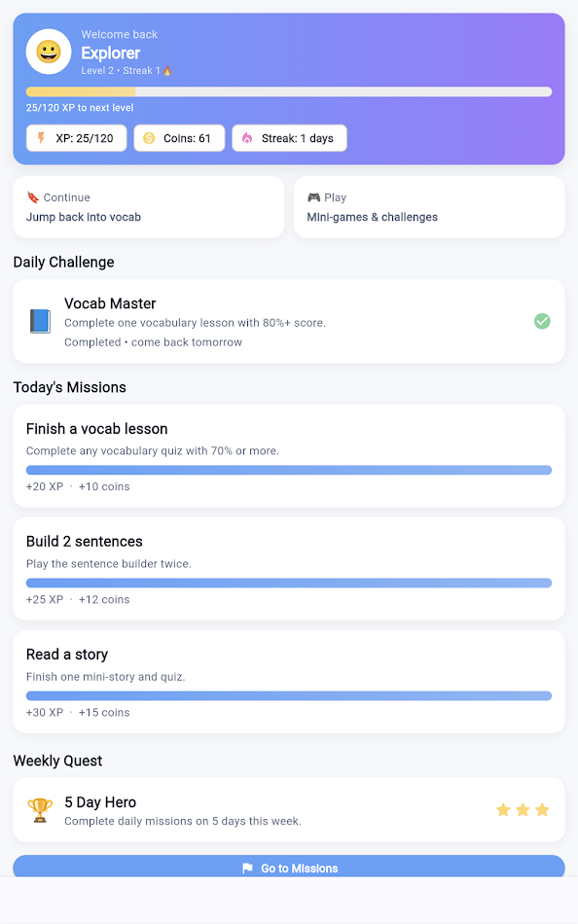578x924 pixels.
Task: Click the blue book Vocab Master icon
Action: click(40, 321)
